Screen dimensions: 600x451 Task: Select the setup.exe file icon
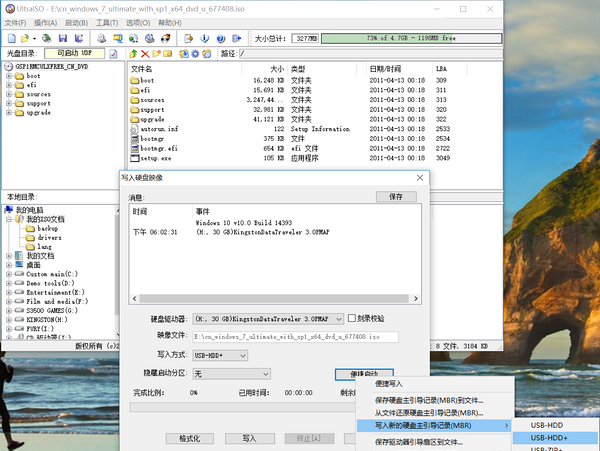click(134, 158)
